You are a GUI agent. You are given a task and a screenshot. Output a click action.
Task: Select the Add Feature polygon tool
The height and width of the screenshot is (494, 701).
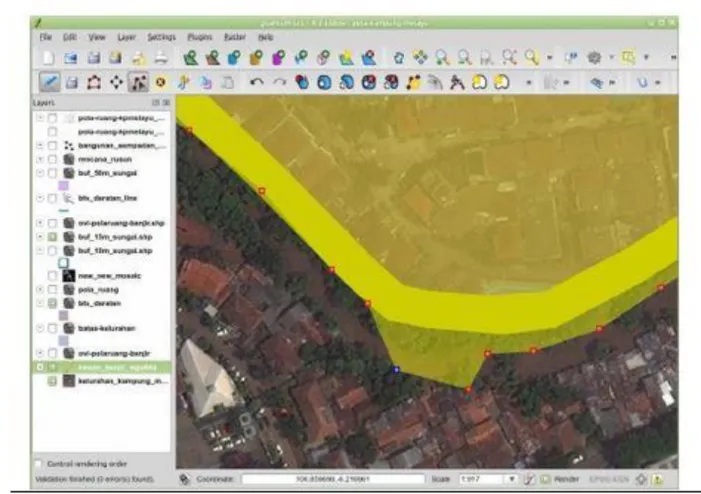click(93, 83)
